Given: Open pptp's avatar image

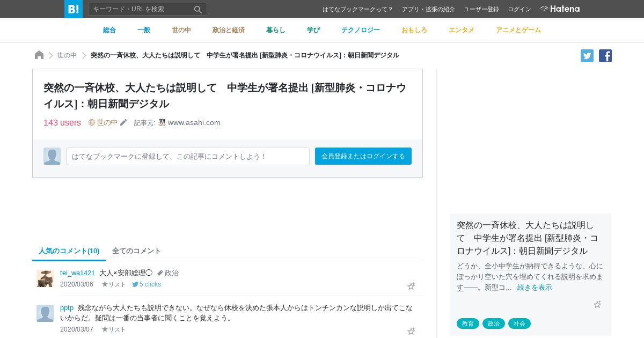Looking at the screenshot, I should coord(45,313).
